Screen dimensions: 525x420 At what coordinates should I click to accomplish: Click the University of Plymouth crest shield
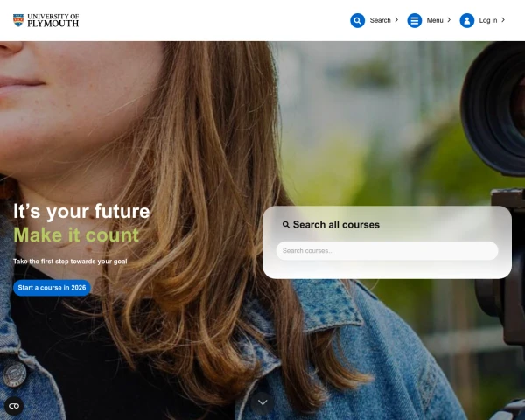tap(18, 20)
